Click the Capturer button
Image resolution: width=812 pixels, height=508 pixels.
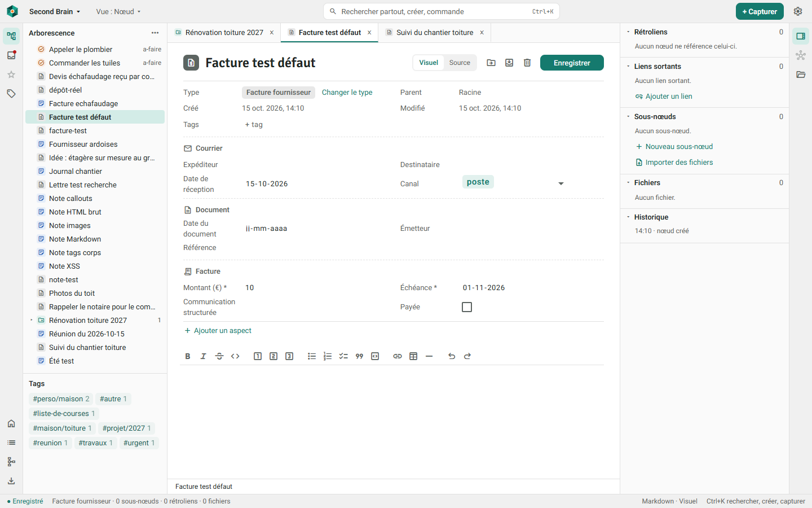click(760, 11)
